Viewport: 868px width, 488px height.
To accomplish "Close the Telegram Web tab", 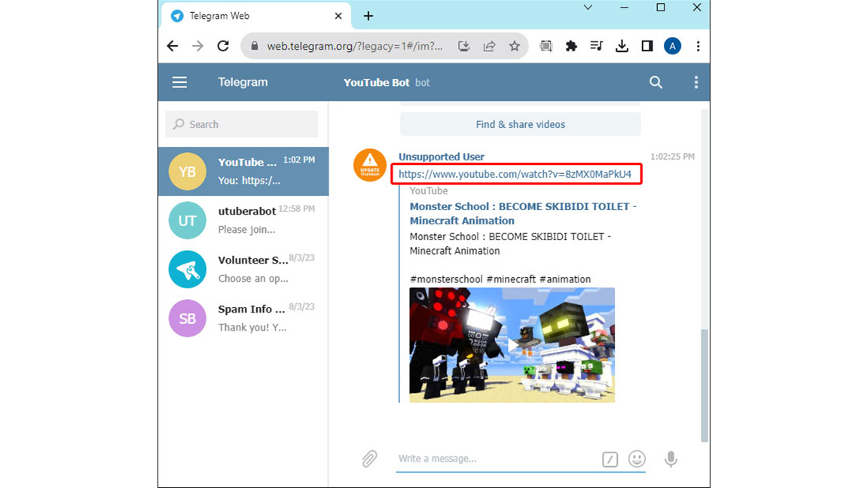I will pos(338,16).
